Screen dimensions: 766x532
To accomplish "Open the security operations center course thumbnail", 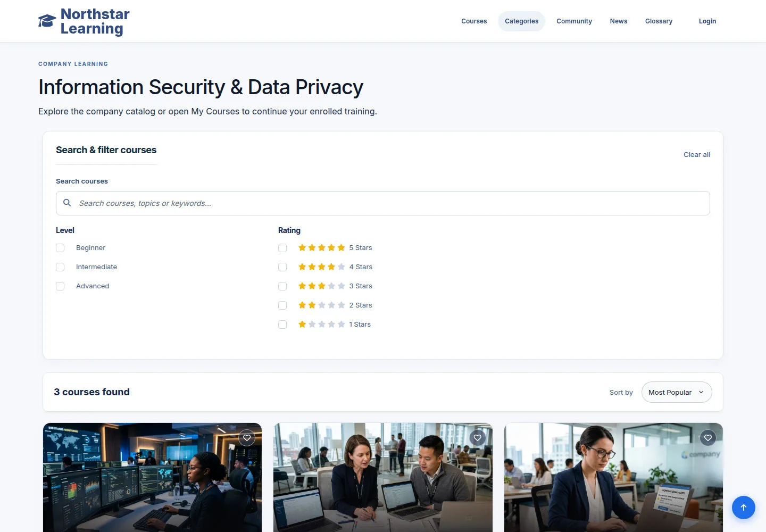I will click(152, 477).
